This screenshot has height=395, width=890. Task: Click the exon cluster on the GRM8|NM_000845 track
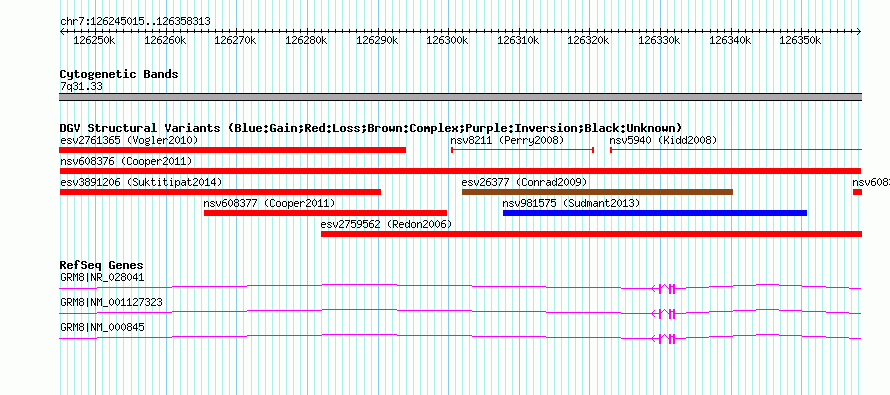tap(663, 338)
